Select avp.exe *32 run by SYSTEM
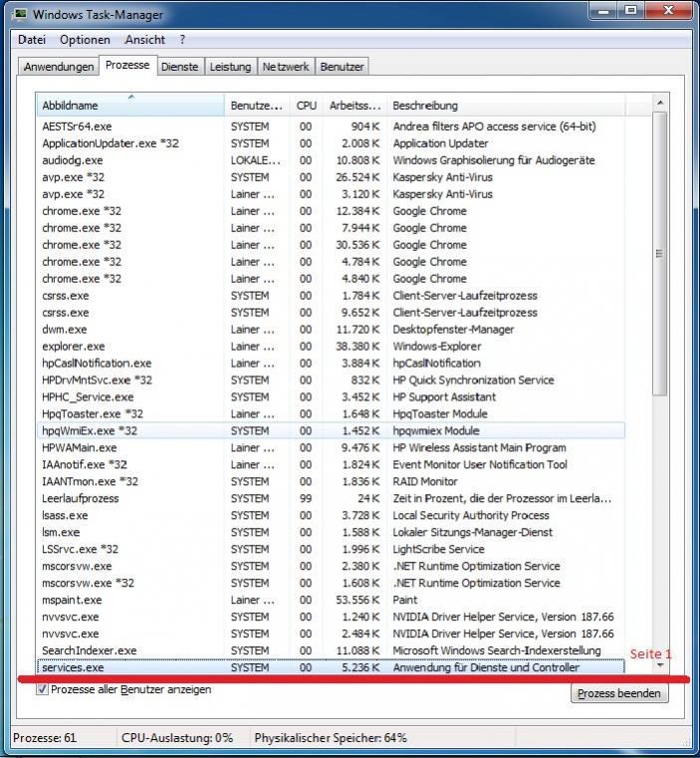700x758 pixels. pyautogui.click(x=331, y=177)
